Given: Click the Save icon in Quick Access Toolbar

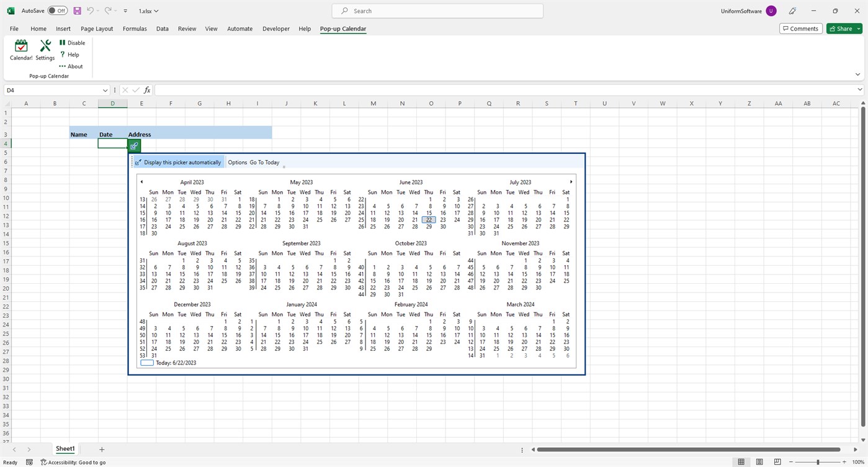Looking at the screenshot, I should coord(77,11).
